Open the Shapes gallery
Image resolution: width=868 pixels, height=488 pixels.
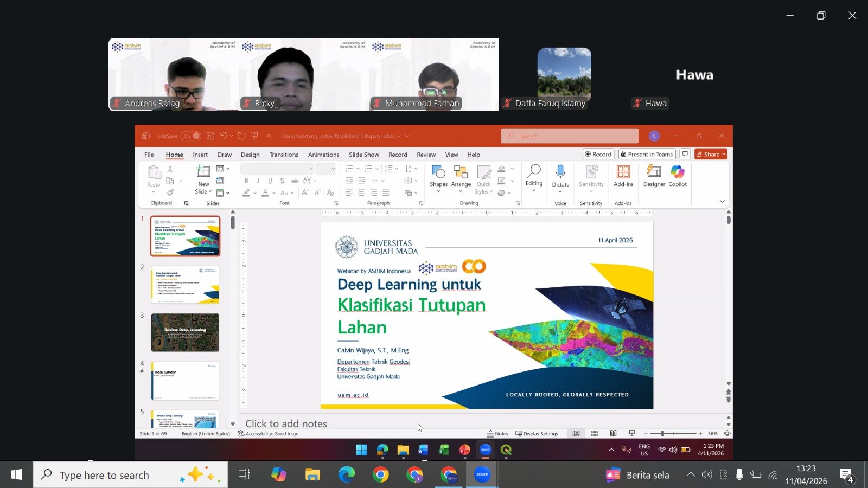pos(438,172)
